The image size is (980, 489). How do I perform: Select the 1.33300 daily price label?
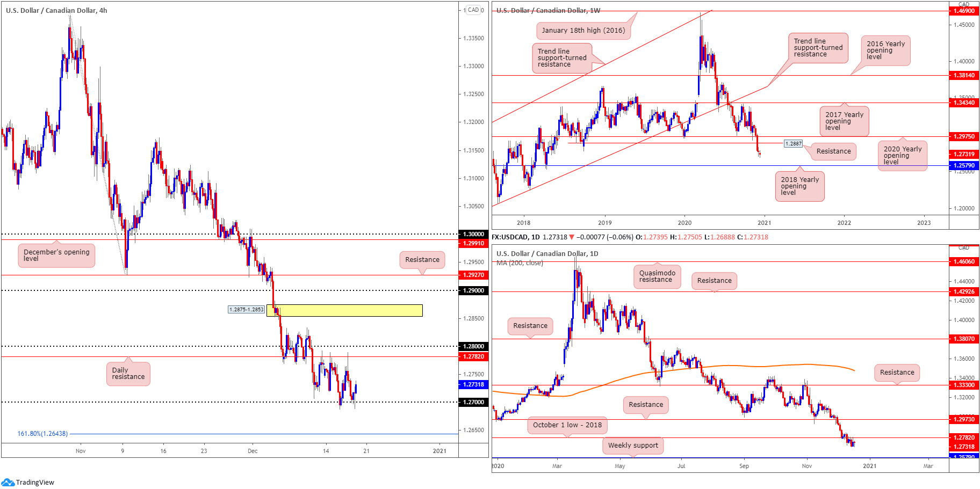coord(964,385)
